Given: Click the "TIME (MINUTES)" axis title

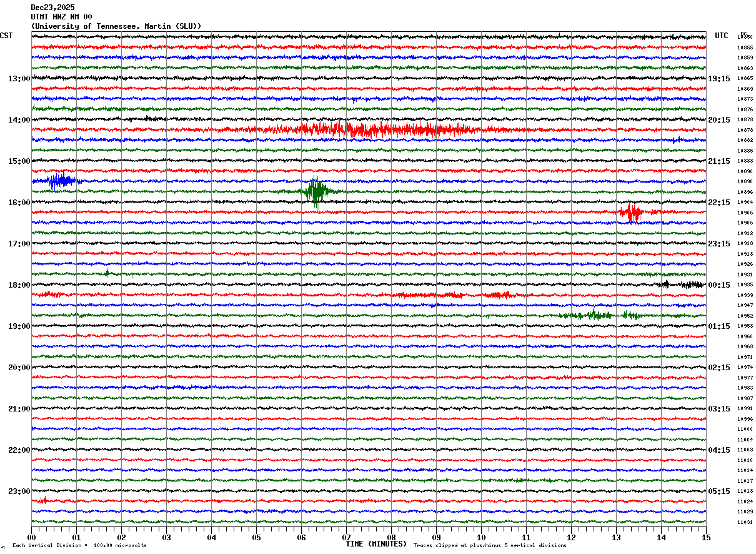Looking at the screenshot, I should 376,544.
